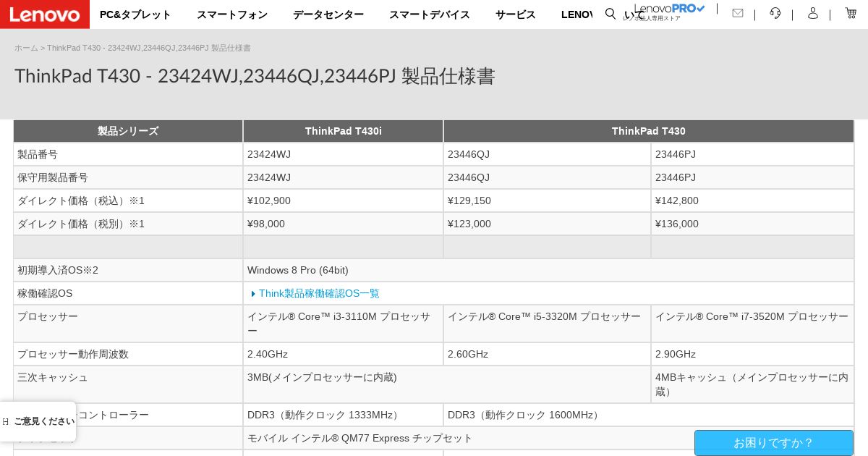
Task: Open the LENOVO menu item
Action: point(577,14)
